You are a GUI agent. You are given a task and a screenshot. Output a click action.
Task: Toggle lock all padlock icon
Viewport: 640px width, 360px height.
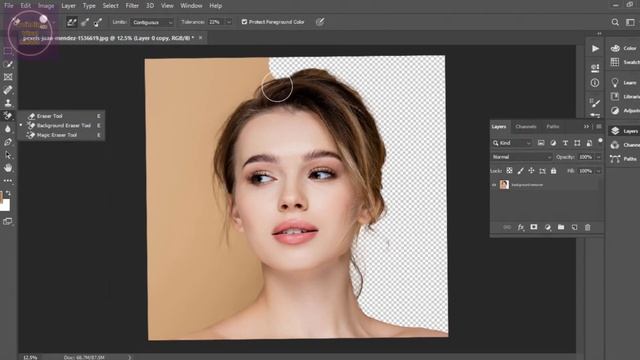point(553,171)
